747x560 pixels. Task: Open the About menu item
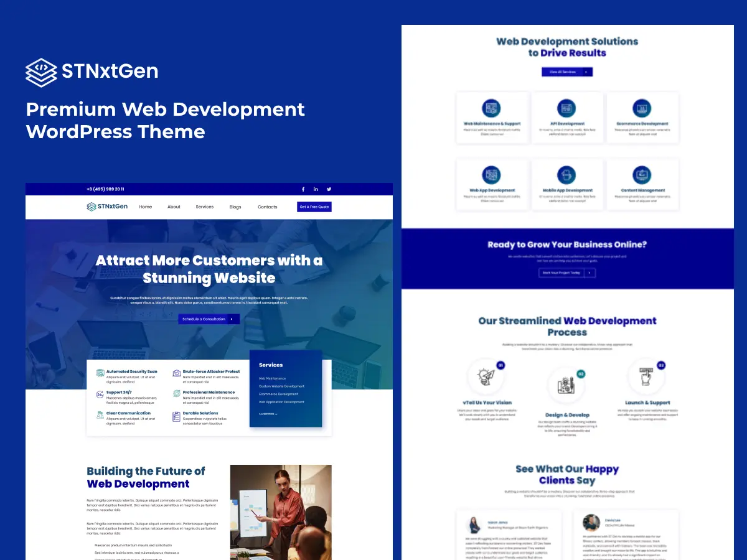click(x=174, y=207)
